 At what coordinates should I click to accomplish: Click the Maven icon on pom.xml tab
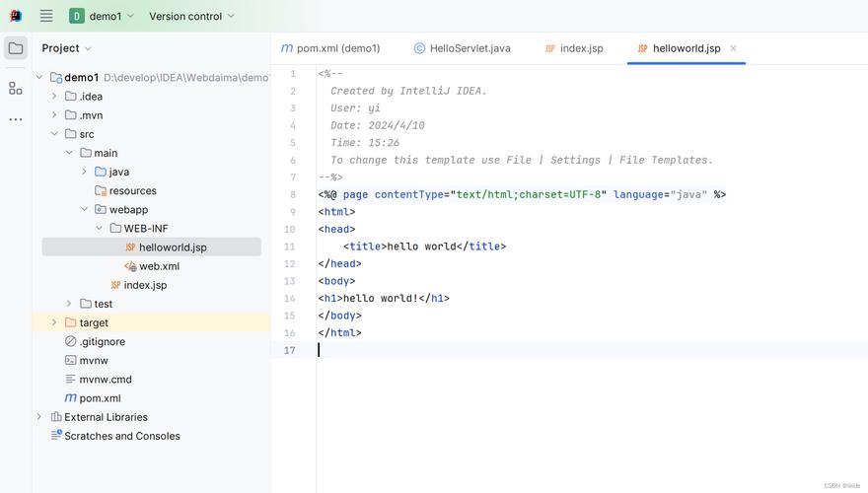287,48
